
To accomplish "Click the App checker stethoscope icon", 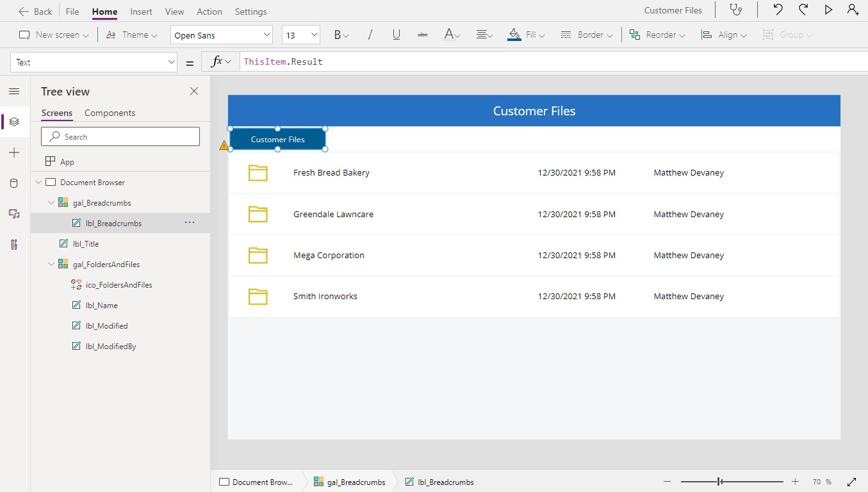I will (x=737, y=10).
